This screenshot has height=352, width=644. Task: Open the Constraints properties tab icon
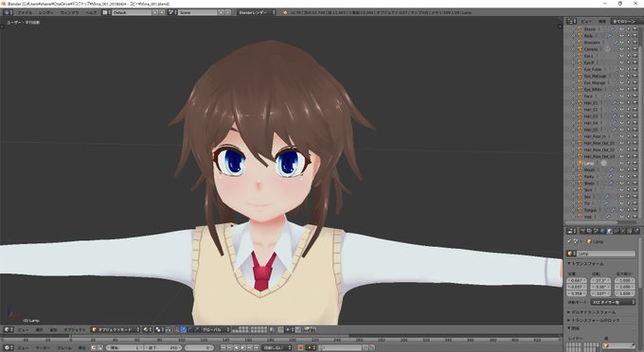[617, 232]
